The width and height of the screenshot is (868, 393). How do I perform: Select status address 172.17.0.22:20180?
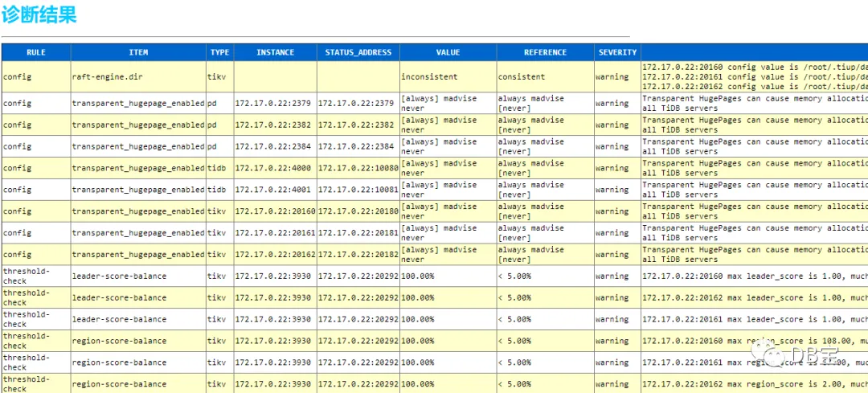[358, 211]
